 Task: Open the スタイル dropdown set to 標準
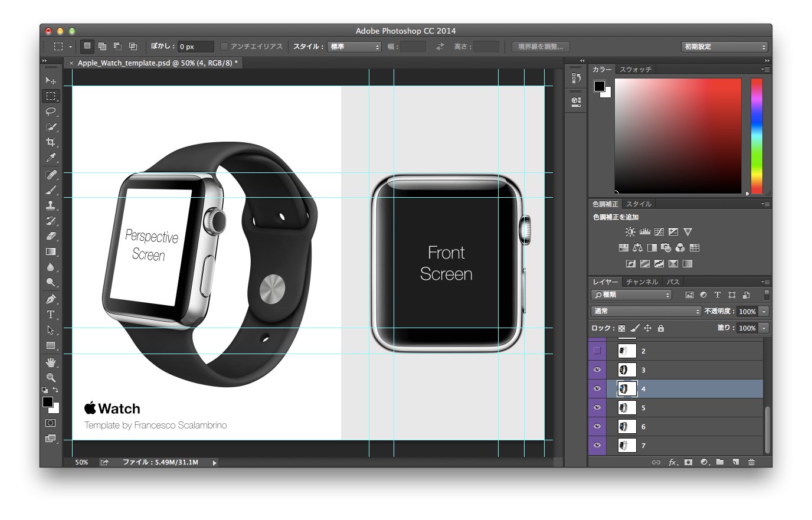(355, 47)
